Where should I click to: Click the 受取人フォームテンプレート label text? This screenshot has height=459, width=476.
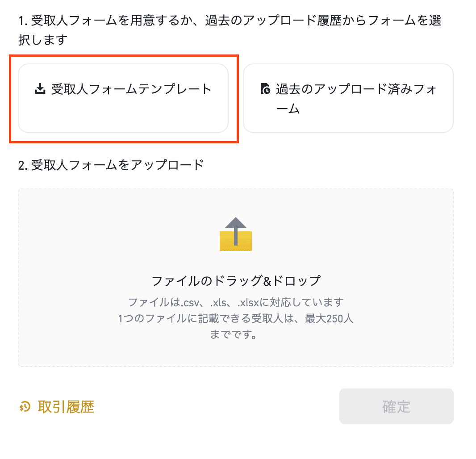(x=131, y=89)
